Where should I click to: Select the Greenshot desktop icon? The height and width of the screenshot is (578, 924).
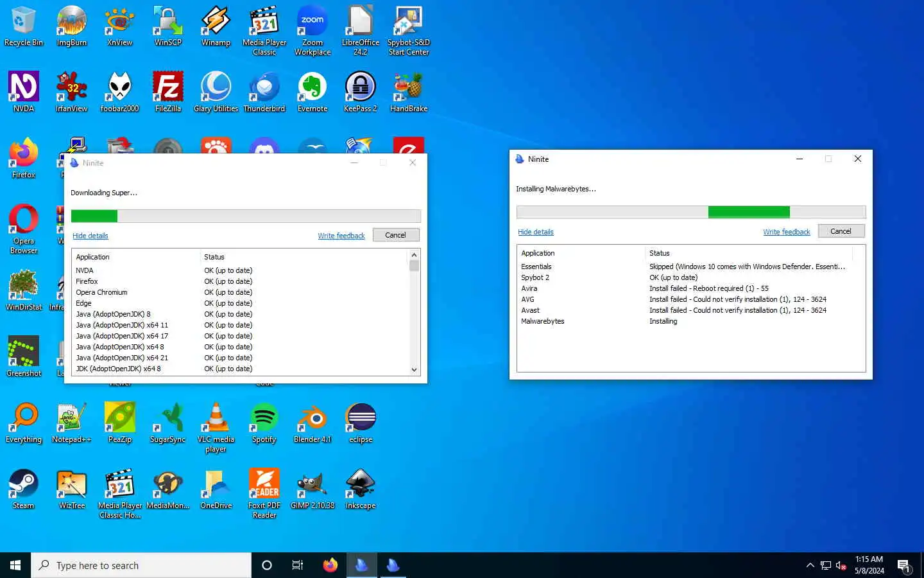23,356
